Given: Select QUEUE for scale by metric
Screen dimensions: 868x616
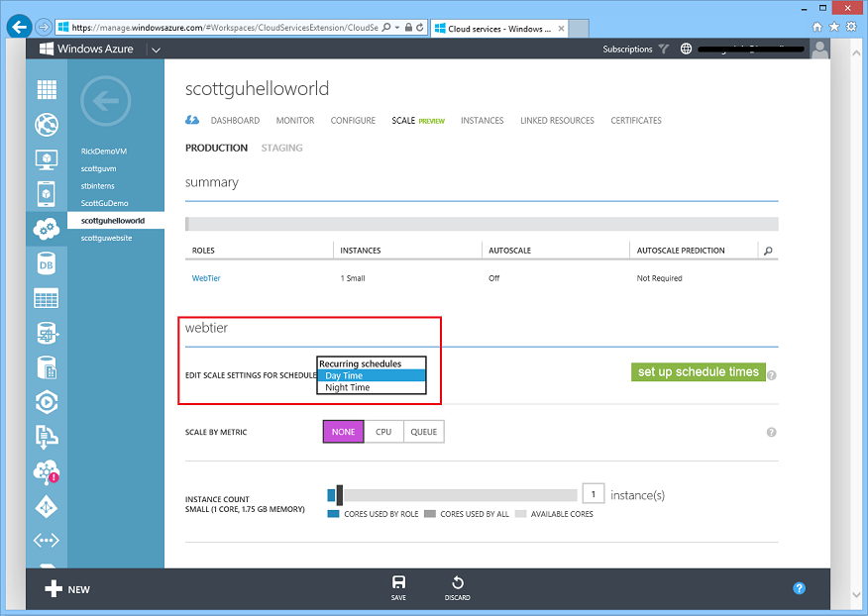Looking at the screenshot, I should [424, 432].
